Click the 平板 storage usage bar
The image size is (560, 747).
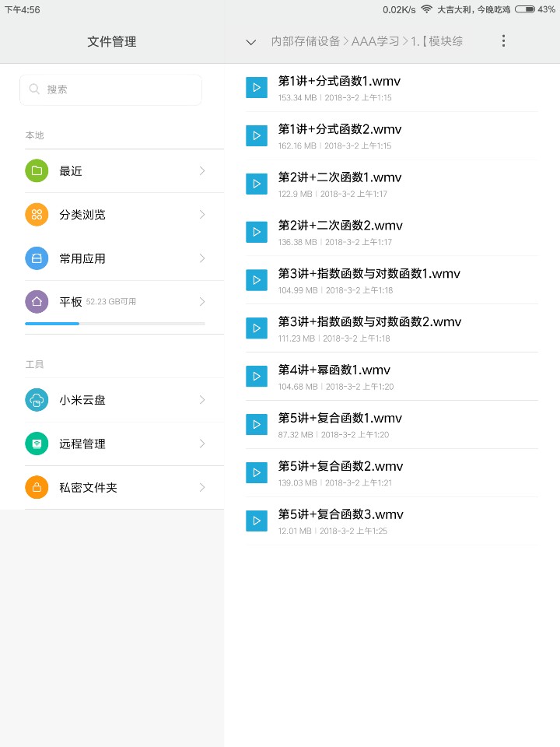(x=115, y=323)
